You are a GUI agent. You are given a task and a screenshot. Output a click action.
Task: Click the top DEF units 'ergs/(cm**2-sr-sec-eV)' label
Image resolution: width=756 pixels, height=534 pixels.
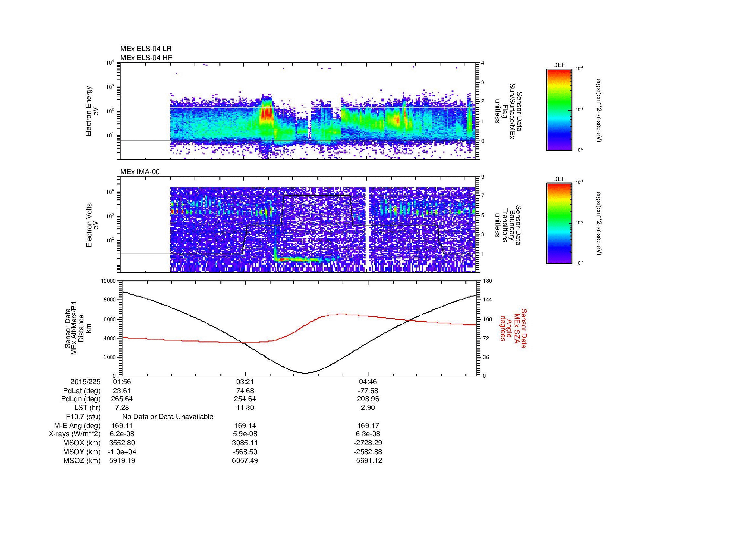click(x=599, y=110)
